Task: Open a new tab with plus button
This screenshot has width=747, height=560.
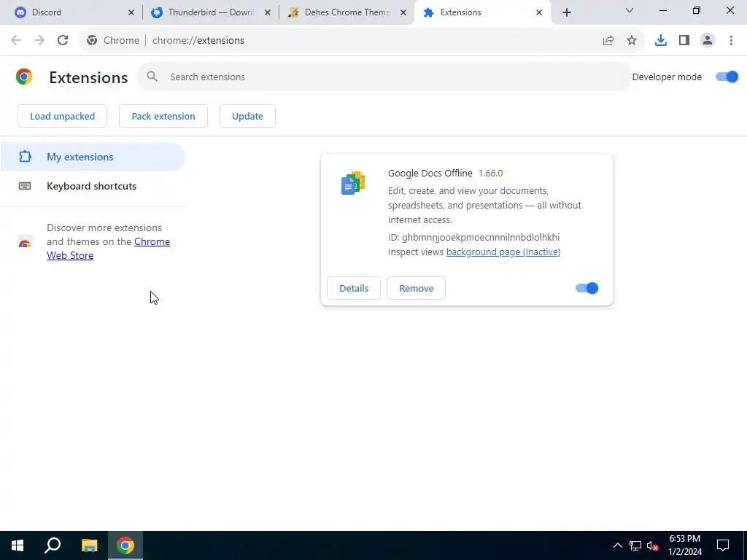Action: (566, 13)
